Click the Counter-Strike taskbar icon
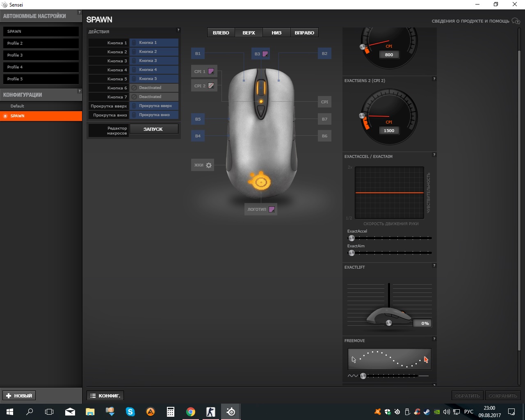 [211, 412]
